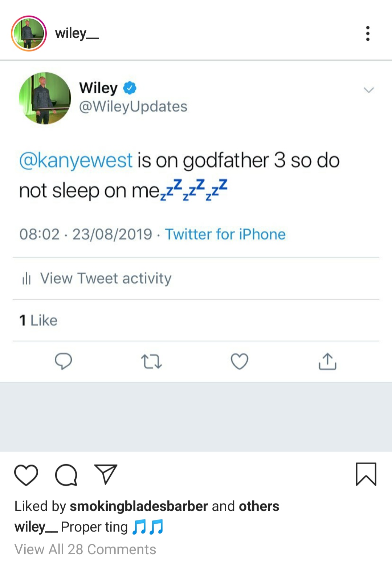
Task: Tap the tweet reply bubble icon
Action: (x=64, y=361)
